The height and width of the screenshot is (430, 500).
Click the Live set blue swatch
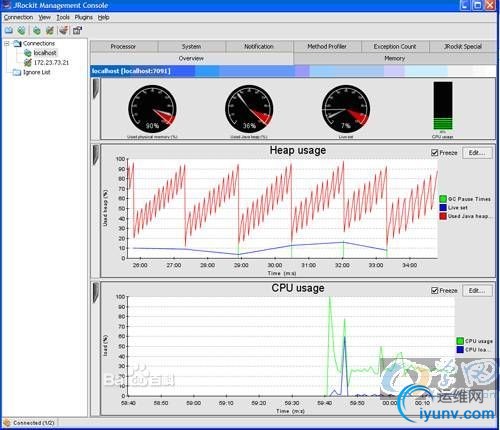point(443,208)
